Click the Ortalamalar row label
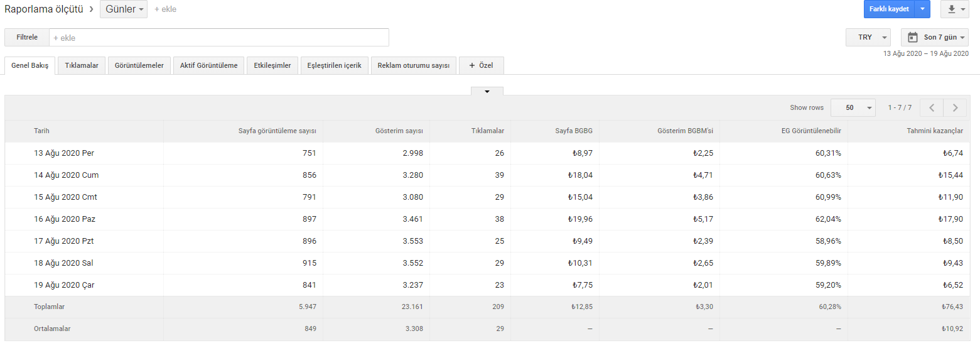This screenshot has width=980, height=348. [52, 329]
